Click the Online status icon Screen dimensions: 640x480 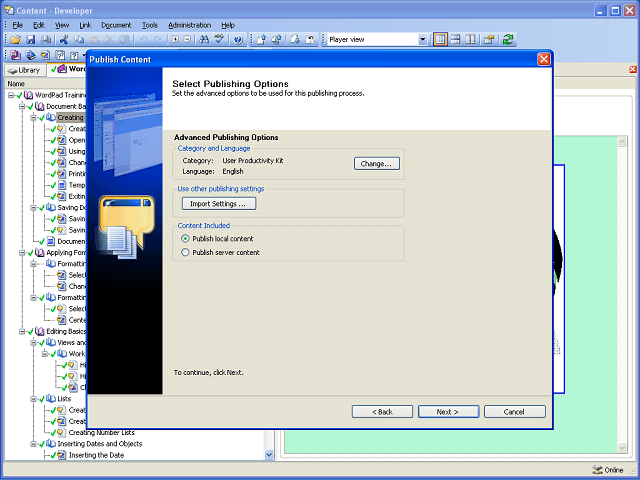click(597, 470)
